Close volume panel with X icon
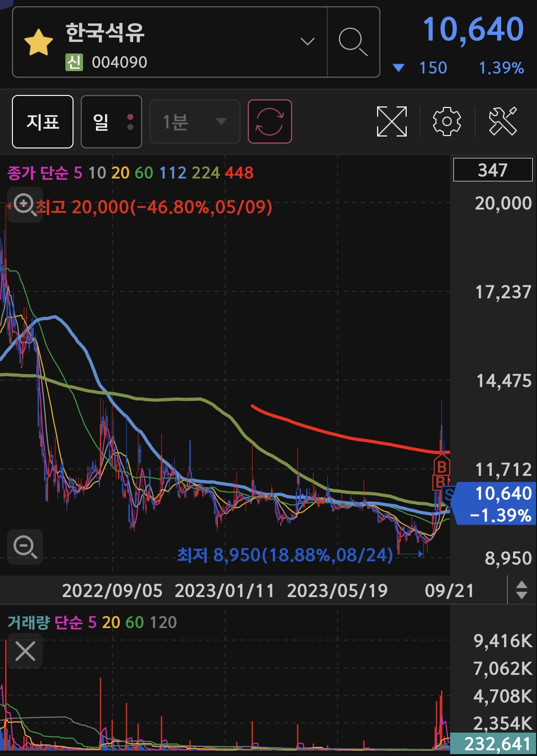 (x=25, y=651)
